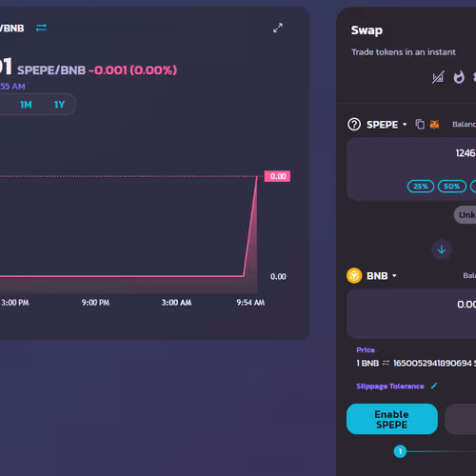
Task: Click the SPEPE/BNB price change text
Action: click(x=132, y=70)
